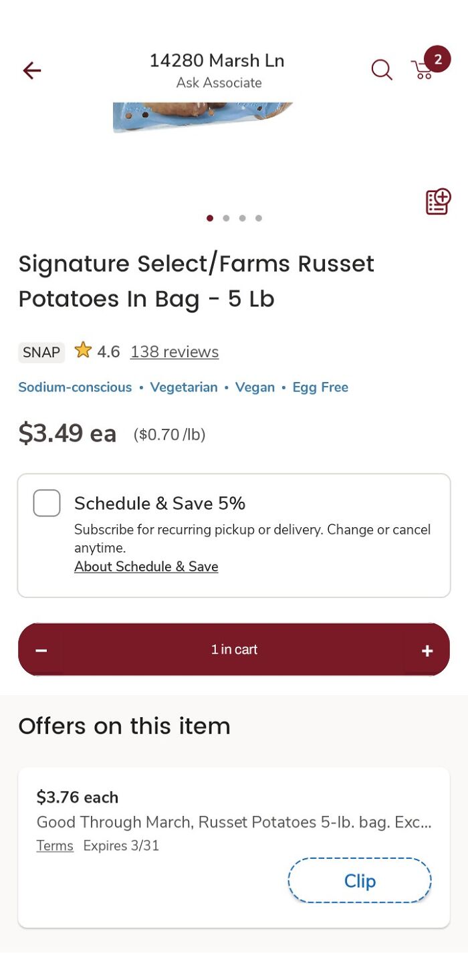Select the SNAP eligibility badge
This screenshot has width=468, height=980.
41,352
